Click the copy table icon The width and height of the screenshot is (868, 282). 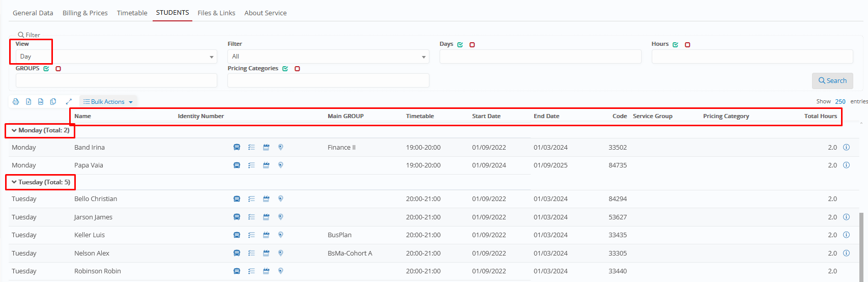click(53, 102)
